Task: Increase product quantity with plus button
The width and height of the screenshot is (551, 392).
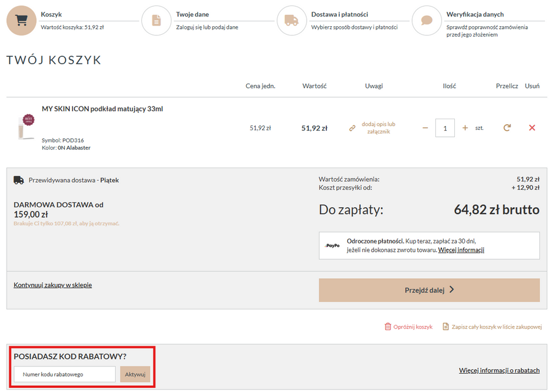Action: (465, 128)
